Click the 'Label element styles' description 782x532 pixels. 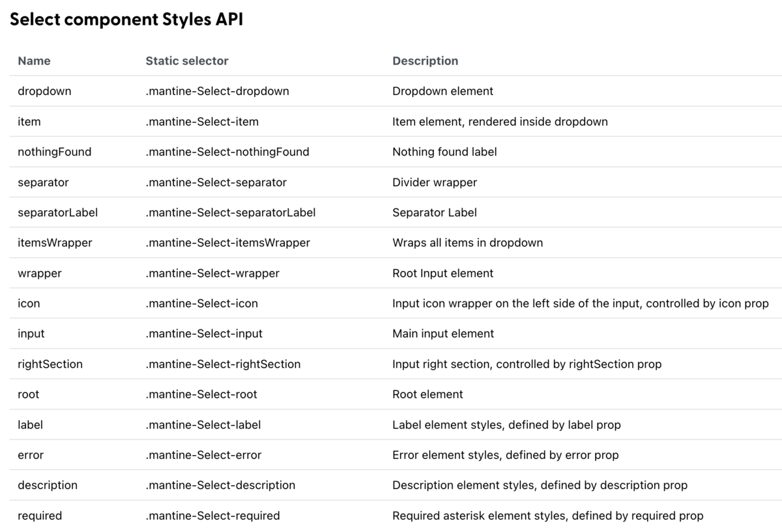[x=506, y=425]
